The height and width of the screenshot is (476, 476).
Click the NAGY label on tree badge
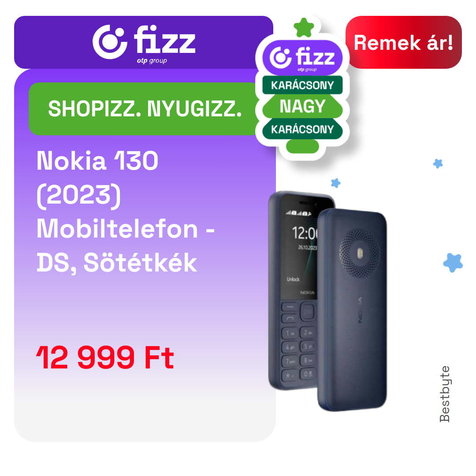coord(302,106)
